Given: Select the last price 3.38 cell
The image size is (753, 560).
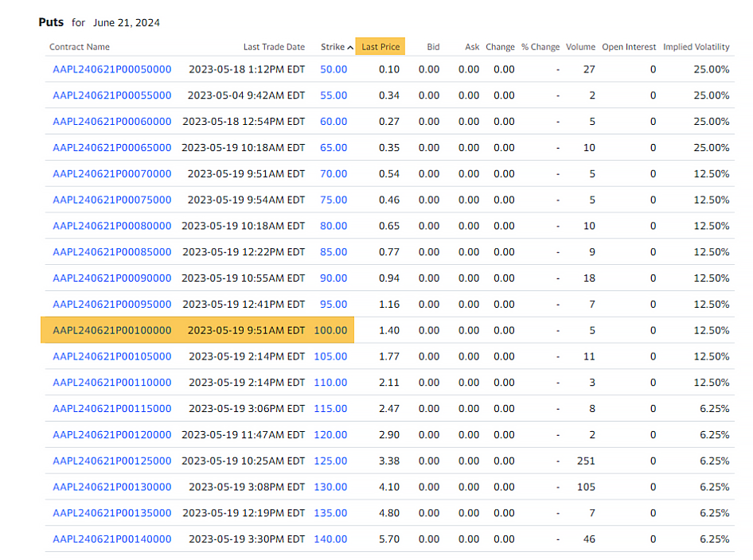Looking at the screenshot, I should click(389, 461).
